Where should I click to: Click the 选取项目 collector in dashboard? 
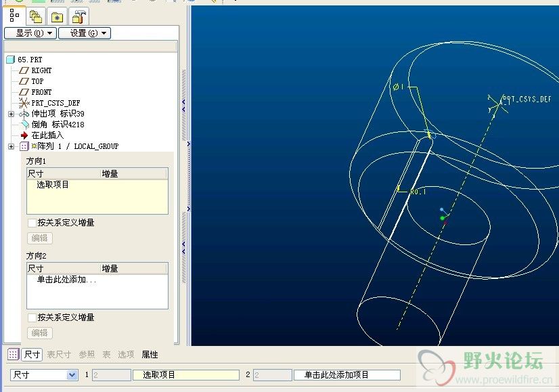(x=185, y=375)
